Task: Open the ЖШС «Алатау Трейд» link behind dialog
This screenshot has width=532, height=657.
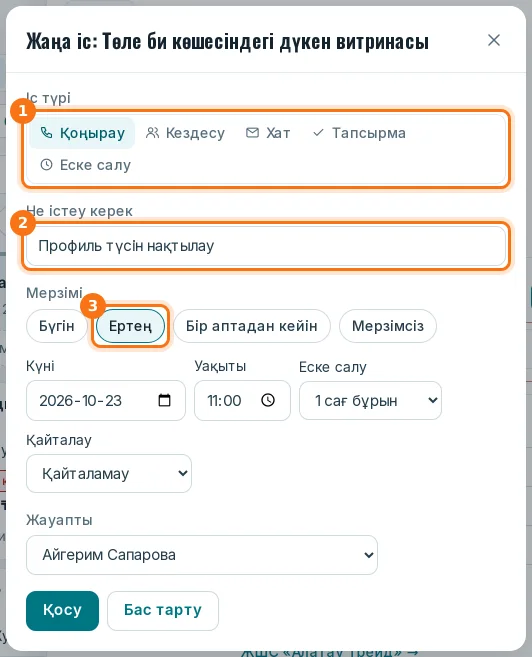Action: [x=330, y=653]
